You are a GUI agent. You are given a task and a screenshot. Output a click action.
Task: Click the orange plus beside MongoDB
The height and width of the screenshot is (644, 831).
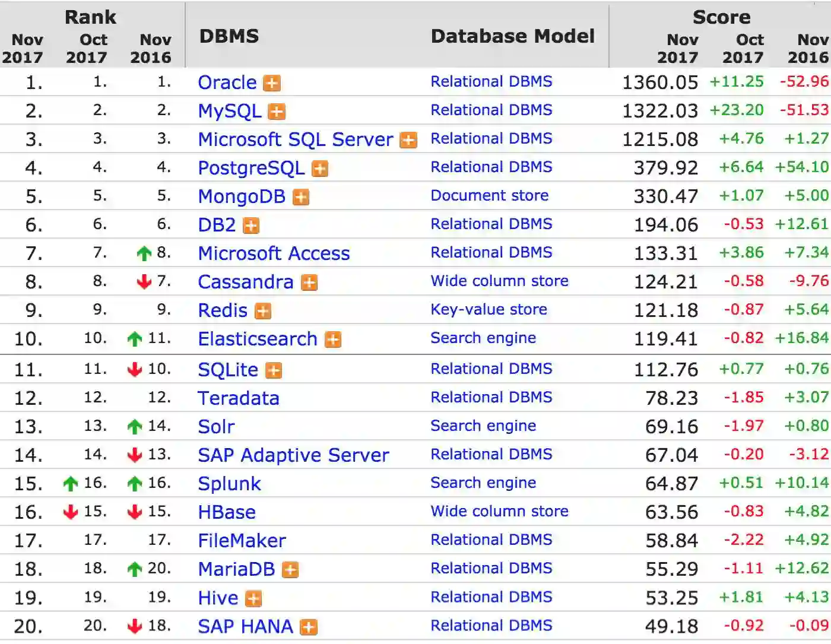point(301,197)
